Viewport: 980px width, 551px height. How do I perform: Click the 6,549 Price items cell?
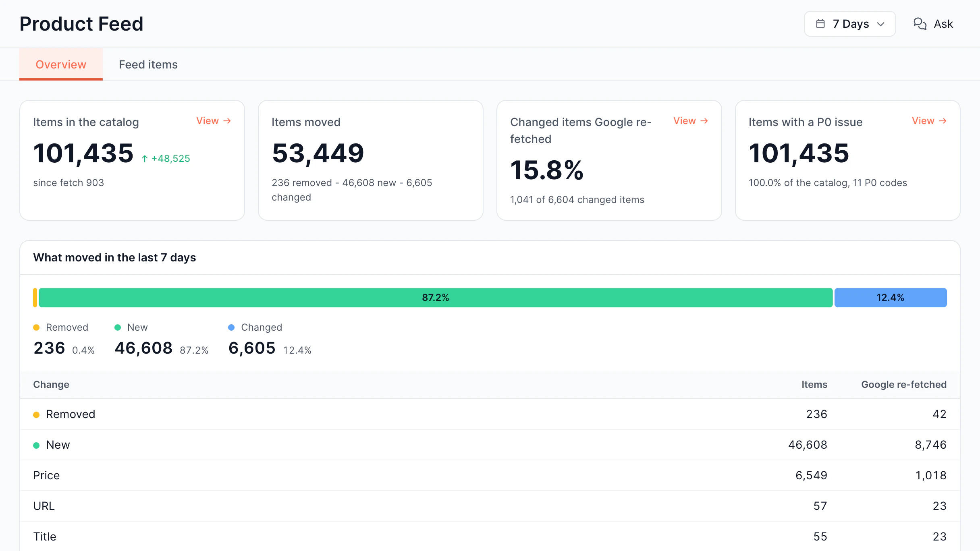[x=811, y=475]
